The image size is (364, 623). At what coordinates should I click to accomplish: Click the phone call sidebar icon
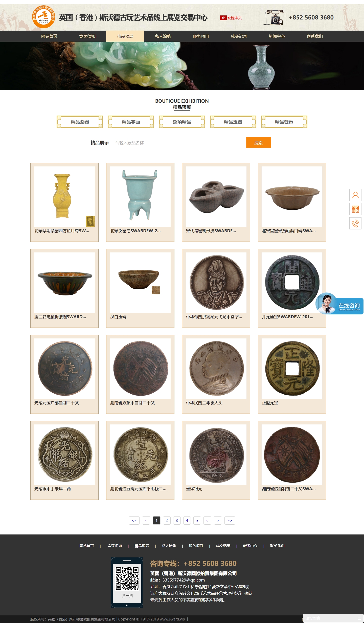click(x=355, y=223)
